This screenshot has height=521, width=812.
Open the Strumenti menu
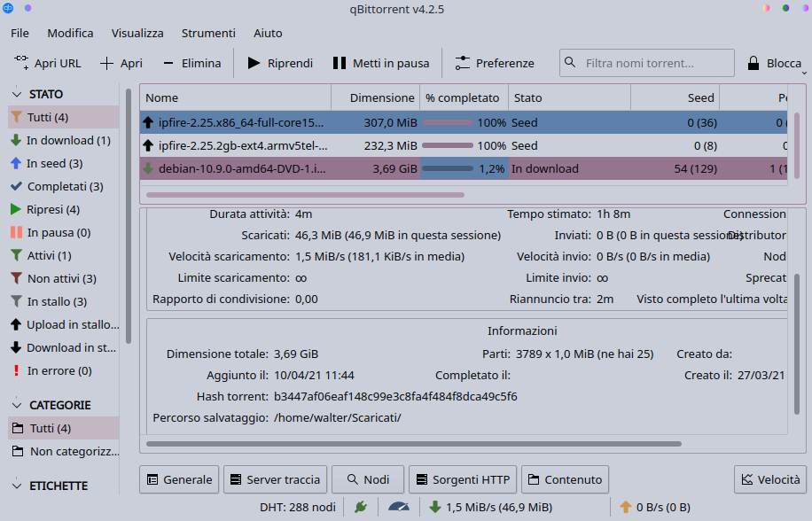tap(208, 33)
